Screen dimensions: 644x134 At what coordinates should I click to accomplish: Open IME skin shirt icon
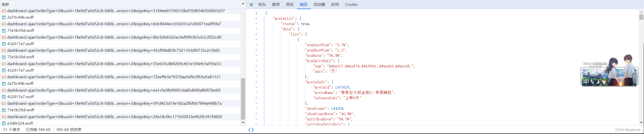coord(604,82)
